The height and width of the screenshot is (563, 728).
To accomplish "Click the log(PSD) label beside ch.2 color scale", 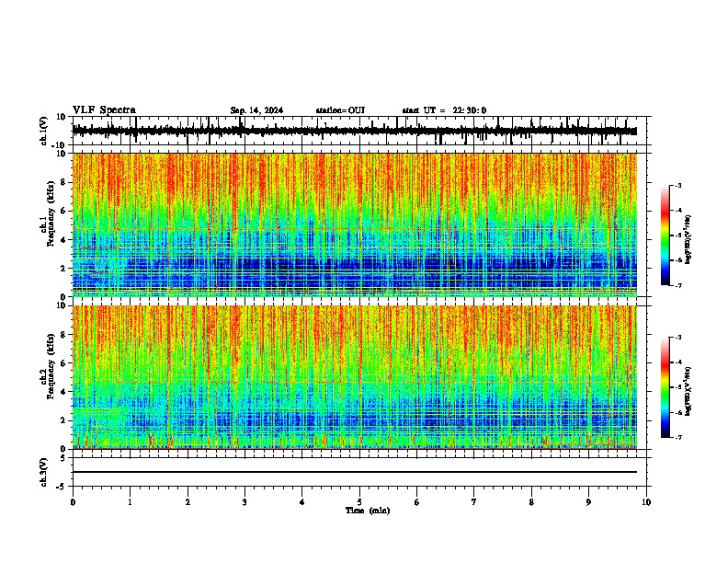I will 688,391.
